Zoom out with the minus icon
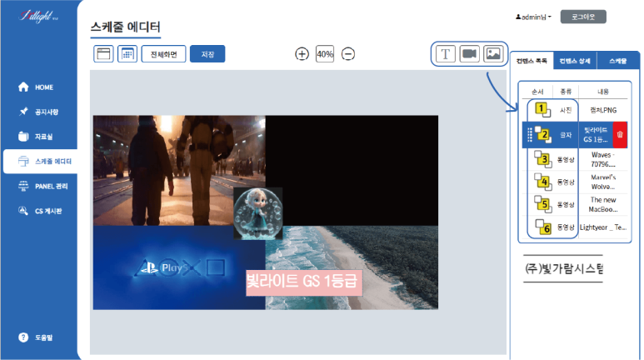Image resolution: width=644 pixels, height=360 pixels. 348,54
